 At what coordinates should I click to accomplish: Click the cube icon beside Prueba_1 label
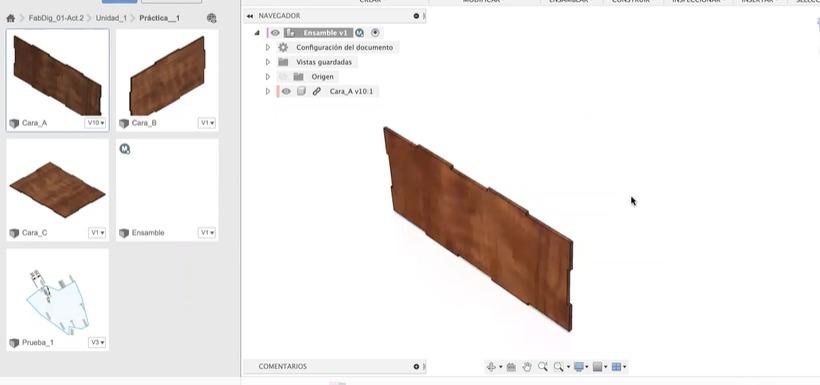click(14, 343)
